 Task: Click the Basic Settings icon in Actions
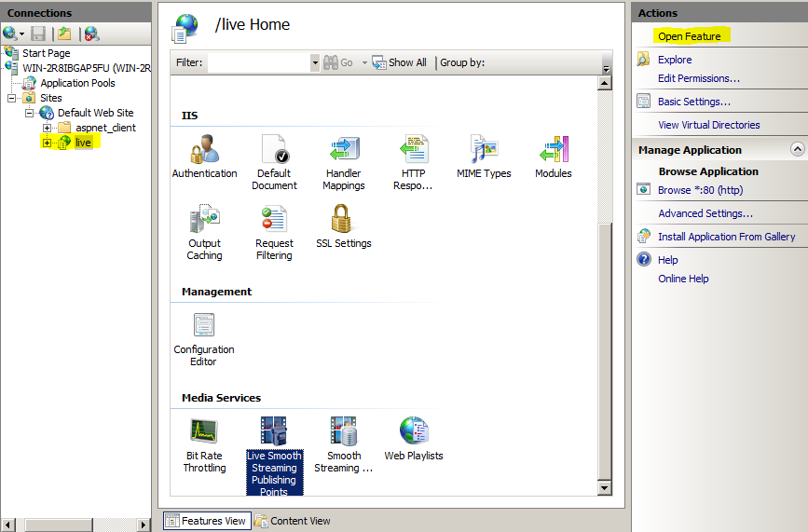point(644,101)
